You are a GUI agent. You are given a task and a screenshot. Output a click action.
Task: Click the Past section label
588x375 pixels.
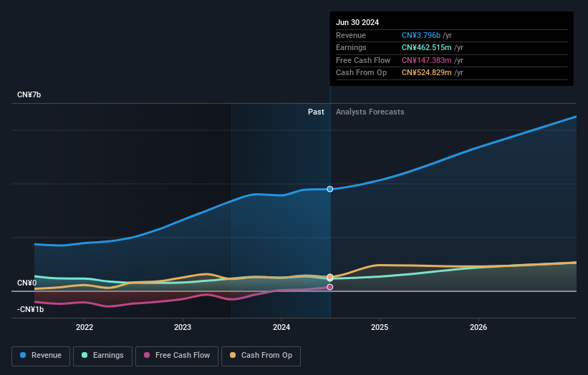click(x=316, y=112)
